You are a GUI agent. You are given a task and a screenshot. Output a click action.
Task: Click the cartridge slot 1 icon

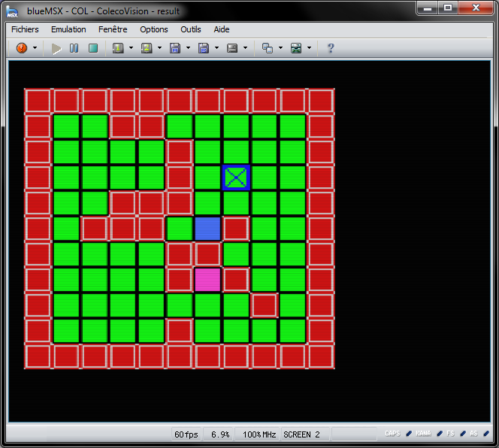118,48
